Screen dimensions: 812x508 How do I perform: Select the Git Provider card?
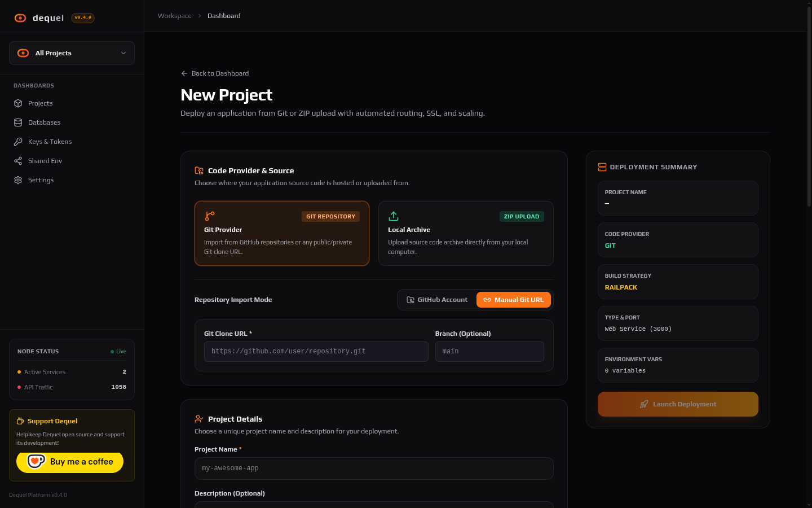click(282, 233)
